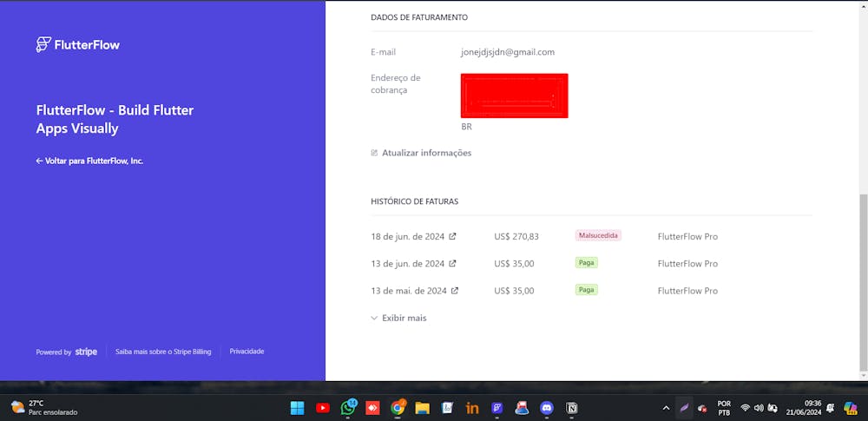Click the FlutterFlow logo
Viewport: 868px width, 421px height.
coord(77,45)
